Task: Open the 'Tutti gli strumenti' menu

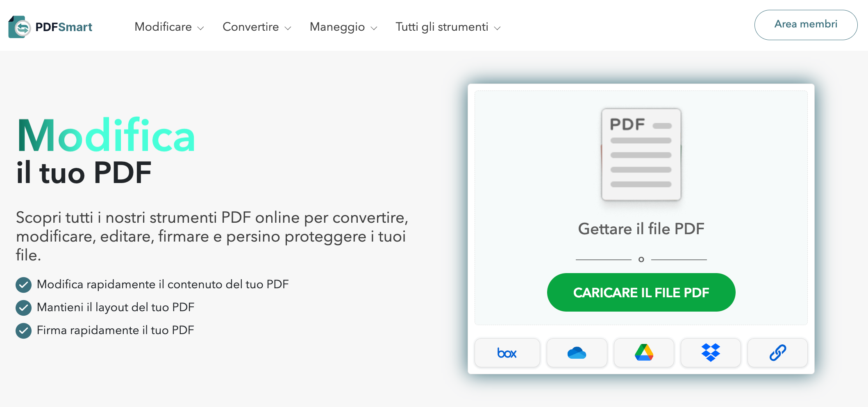Action: pyautogui.click(x=448, y=27)
